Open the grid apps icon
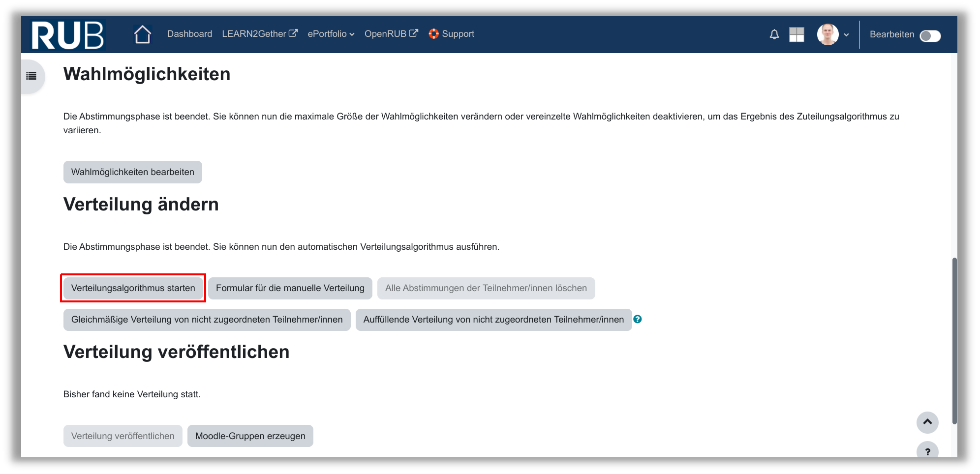 click(796, 34)
